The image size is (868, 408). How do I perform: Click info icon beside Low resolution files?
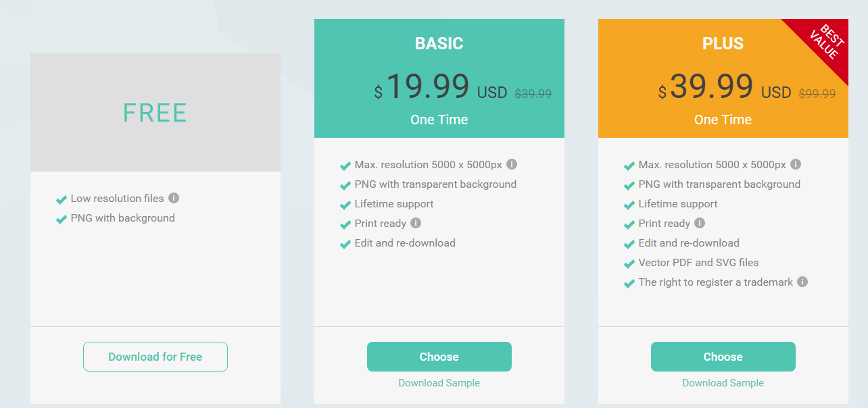pyautogui.click(x=174, y=198)
